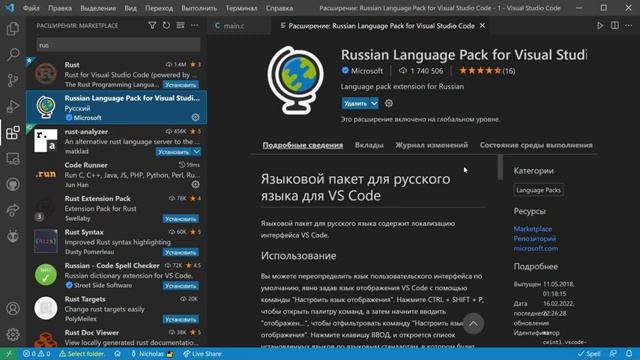640x360 pixels.
Task: Run the file with play icon
Action: [x=600, y=25]
